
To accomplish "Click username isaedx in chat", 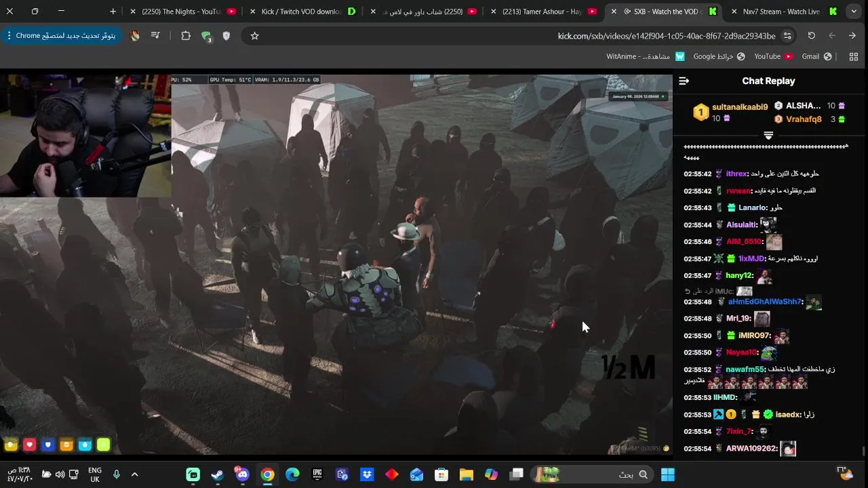I will [788, 414].
